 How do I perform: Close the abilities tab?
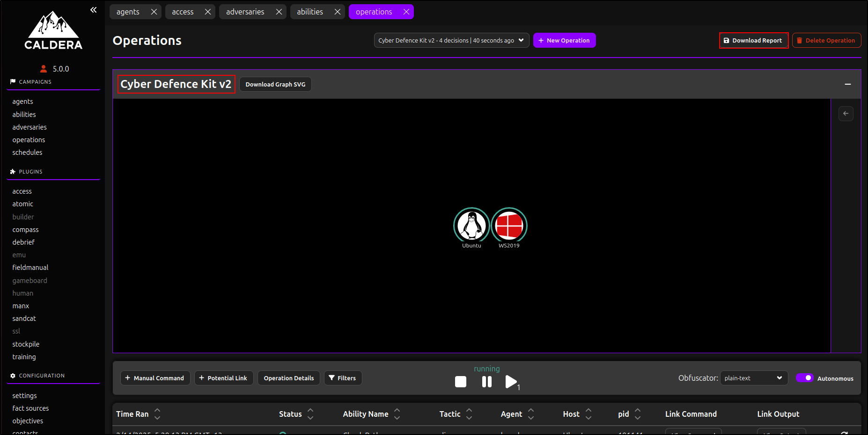point(337,12)
